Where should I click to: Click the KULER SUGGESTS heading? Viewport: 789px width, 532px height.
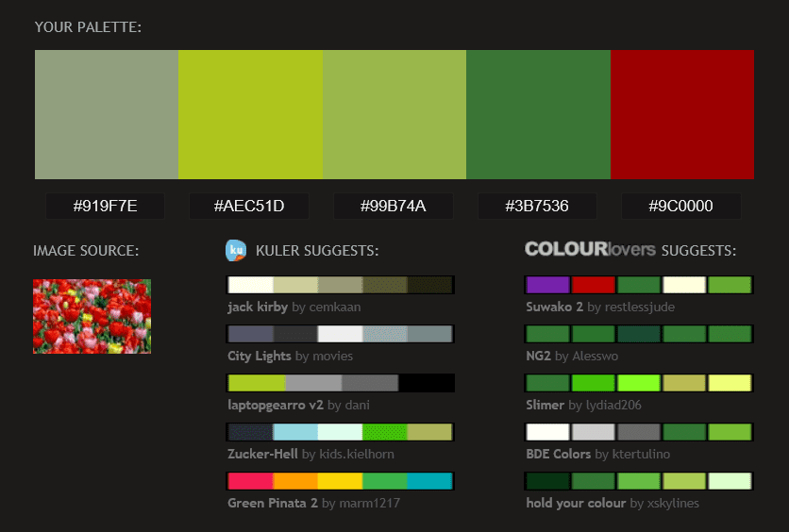tap(317, 250)
